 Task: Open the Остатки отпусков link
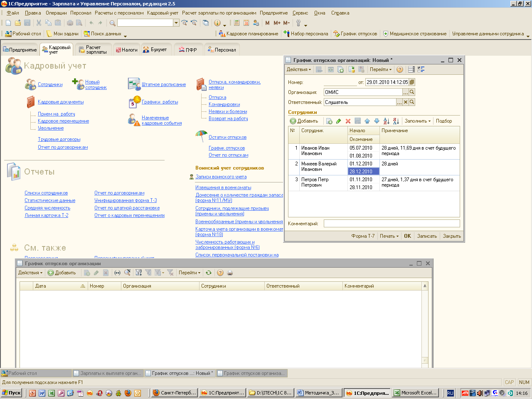(227, 137)
